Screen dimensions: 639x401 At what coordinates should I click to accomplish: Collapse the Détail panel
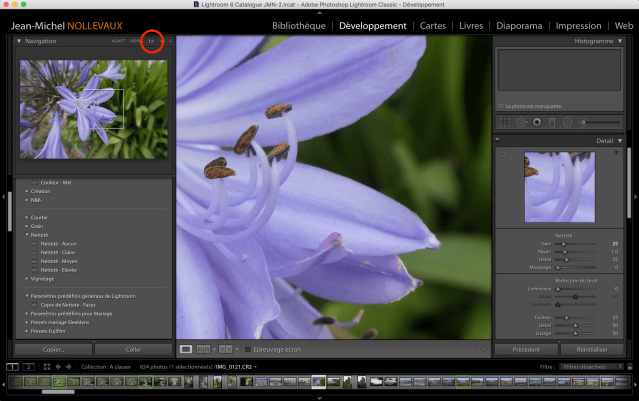[620, 141]
